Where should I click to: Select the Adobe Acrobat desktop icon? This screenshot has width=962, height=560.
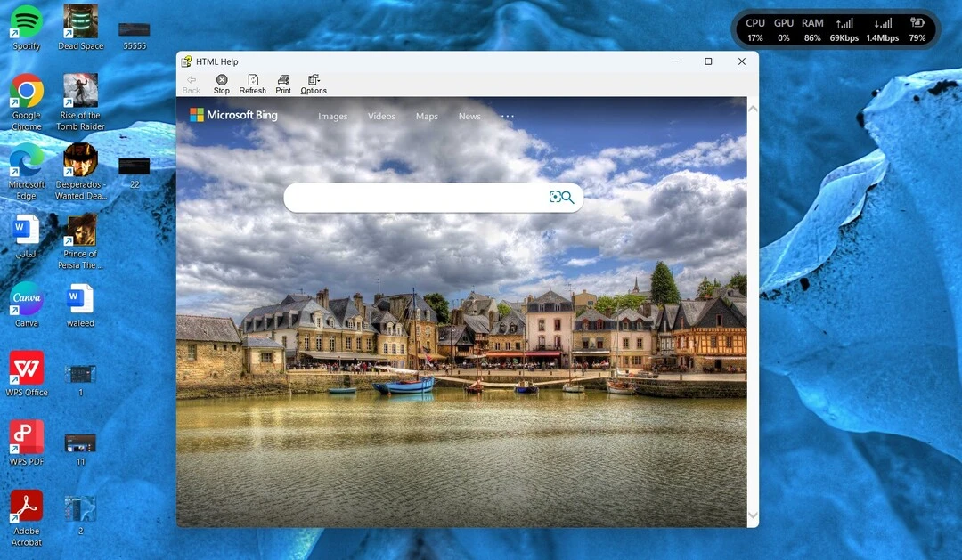(27, 518)
